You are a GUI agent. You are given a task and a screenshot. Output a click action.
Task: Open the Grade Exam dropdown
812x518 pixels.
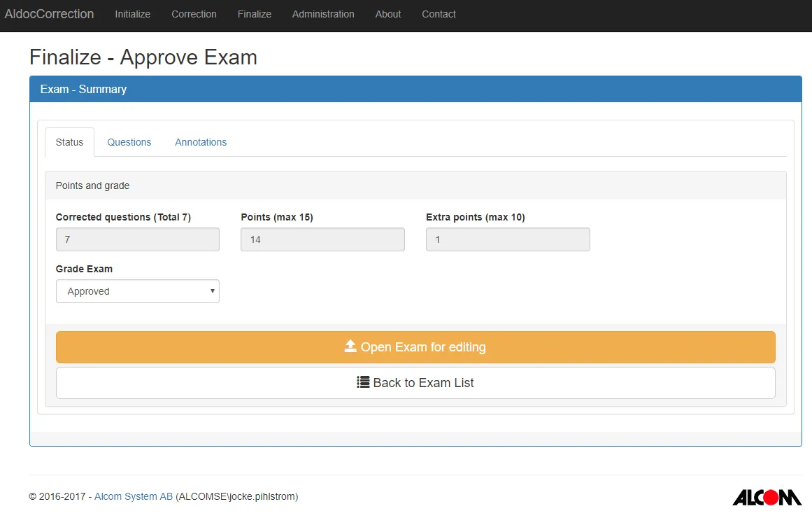(138, 291)
